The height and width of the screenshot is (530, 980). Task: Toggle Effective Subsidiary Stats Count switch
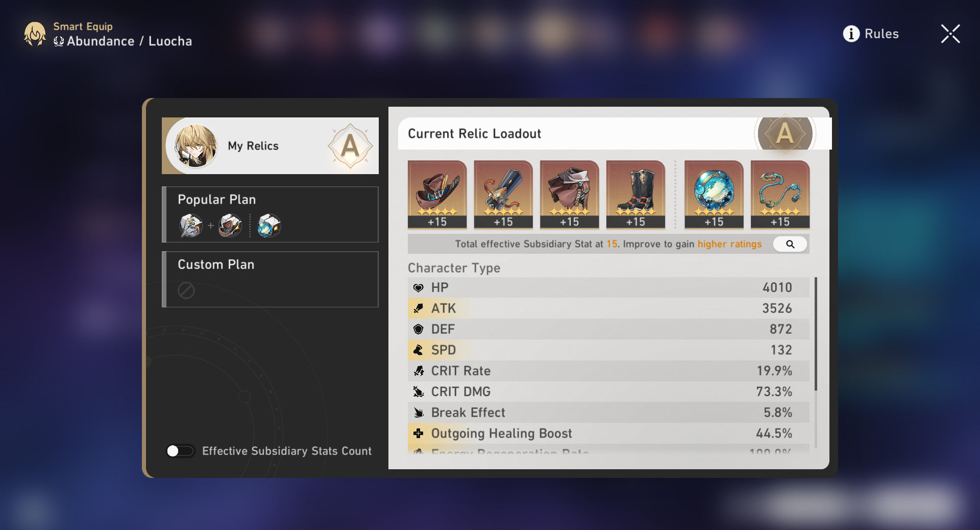point(180,451)
